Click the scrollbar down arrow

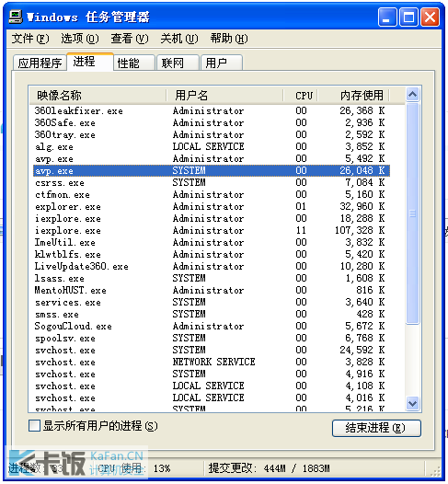[x=412, y=403]
